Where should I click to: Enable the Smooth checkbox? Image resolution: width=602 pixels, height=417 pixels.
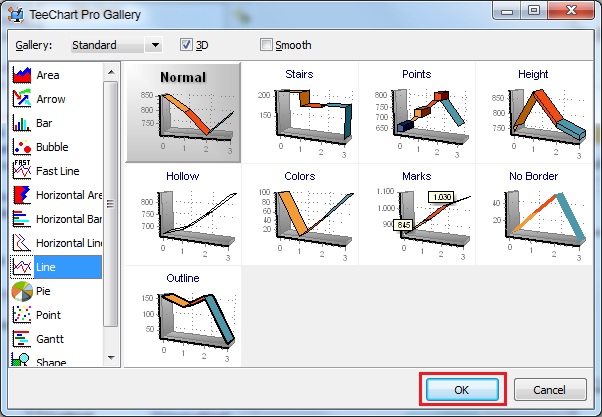pos(266,45)
